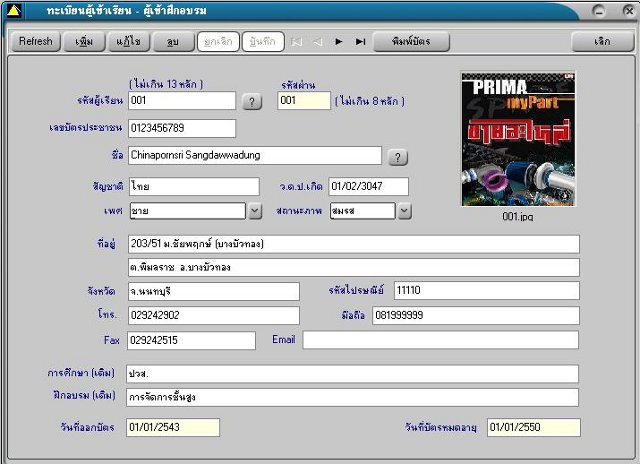Click the เพิ่ม (add) button

[84, 42]
